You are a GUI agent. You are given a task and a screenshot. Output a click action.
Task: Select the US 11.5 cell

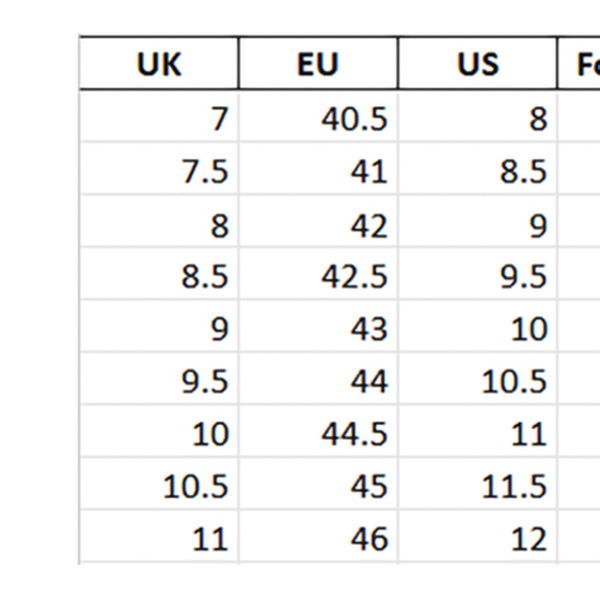point(477,487)
